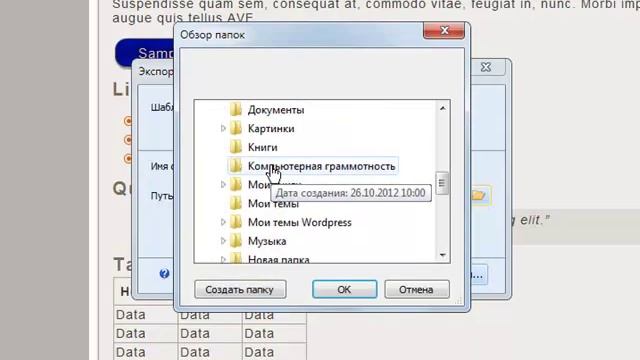Viewport: 640px width, 360px height.
Task: Click the Книги folder icon
Action: (x=236, y=147)
